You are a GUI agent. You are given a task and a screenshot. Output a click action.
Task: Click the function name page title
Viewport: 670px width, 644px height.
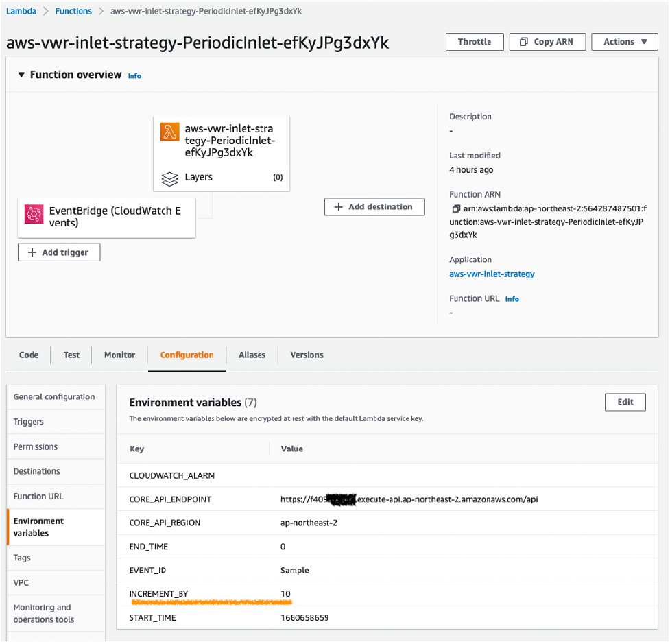(198, 43)
